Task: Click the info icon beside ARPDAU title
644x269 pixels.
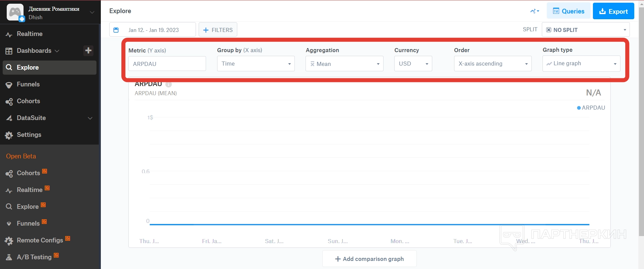Action: 168,84
